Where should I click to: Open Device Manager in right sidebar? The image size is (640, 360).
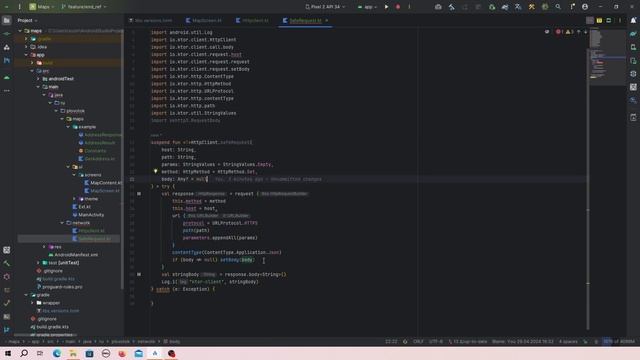coord(633,47)
